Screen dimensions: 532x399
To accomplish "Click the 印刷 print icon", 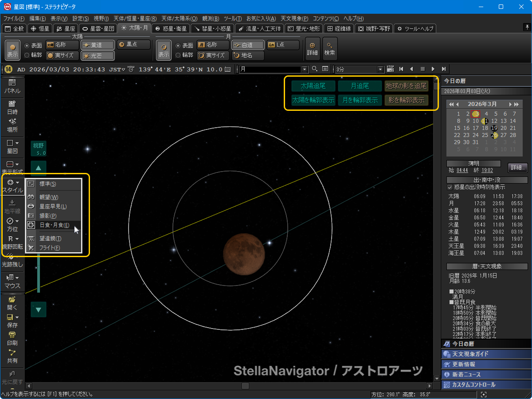I will (x=12, y=338).
